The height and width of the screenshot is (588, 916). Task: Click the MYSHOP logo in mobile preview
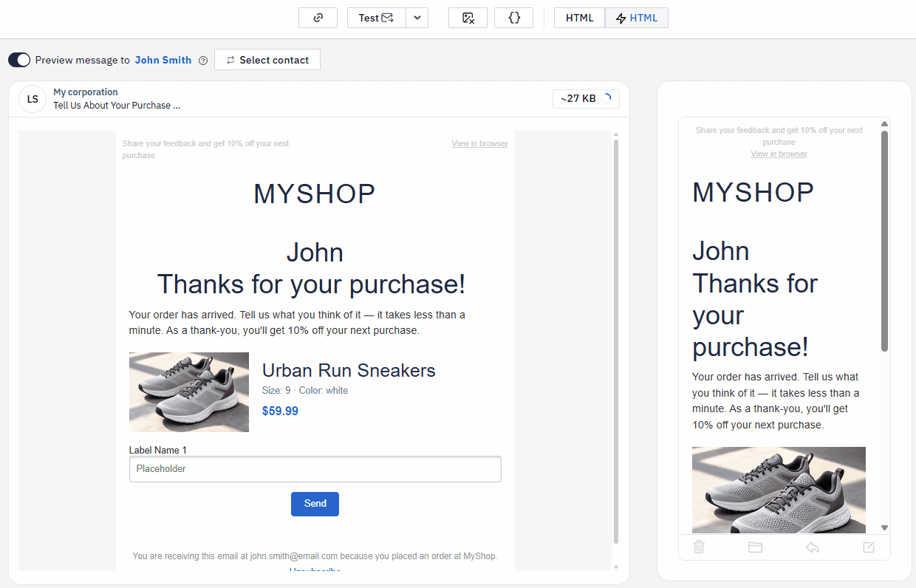(x=753, y=193)
